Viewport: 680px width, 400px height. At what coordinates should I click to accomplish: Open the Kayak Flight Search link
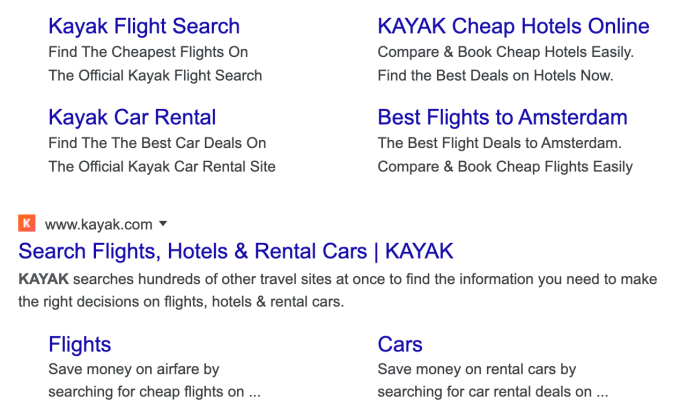tap(144, 26)
